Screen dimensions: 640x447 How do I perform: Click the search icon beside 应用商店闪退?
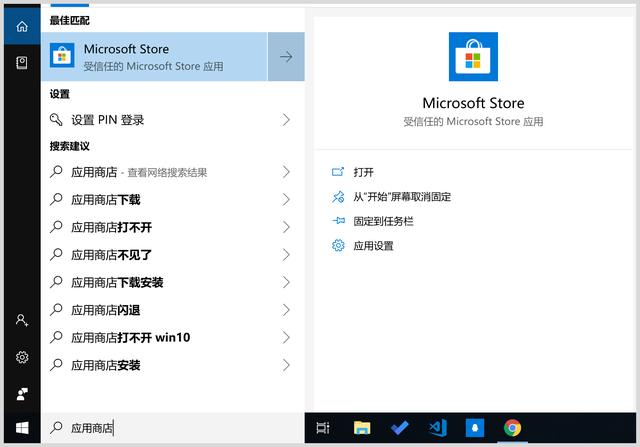56,310
